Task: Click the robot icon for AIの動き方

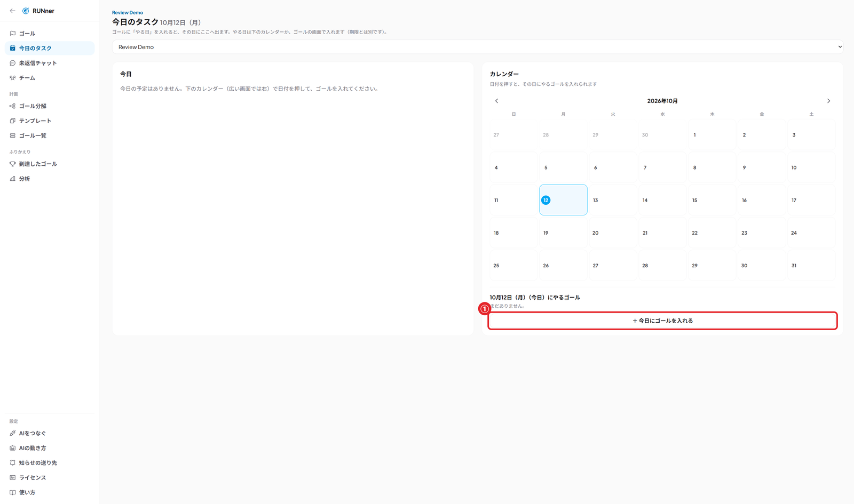Action: tap(13, 448)
